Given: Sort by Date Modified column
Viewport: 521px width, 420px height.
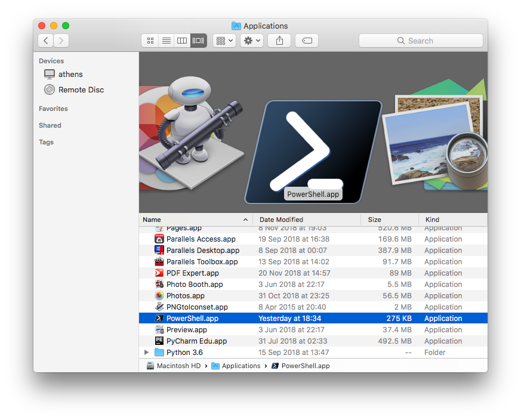Looking at the screenshot, I should 307,220.
